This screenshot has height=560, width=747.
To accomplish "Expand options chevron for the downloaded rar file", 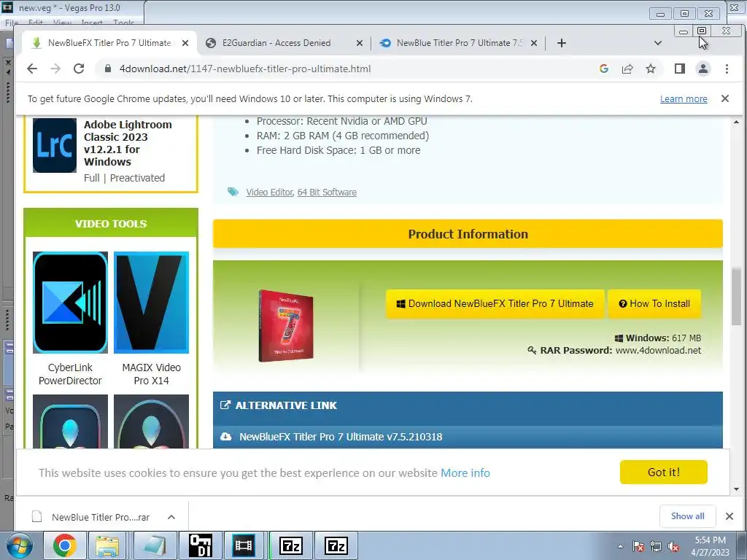I will coord(171,517).
